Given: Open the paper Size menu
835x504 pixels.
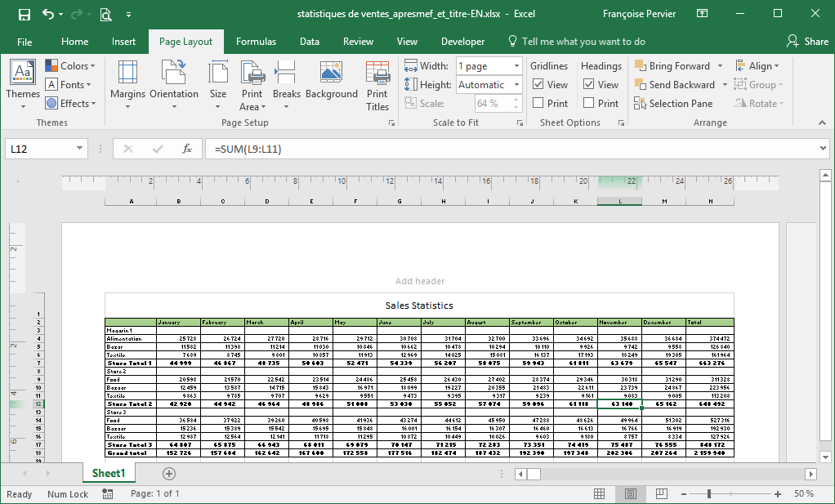Looking at the screenshot, I should (218, 84).
